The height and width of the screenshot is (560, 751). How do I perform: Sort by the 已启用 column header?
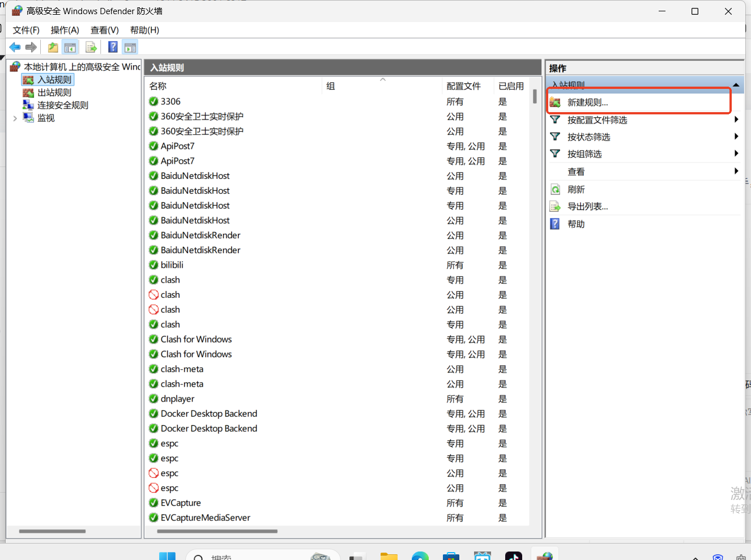[x=511, y=86]
